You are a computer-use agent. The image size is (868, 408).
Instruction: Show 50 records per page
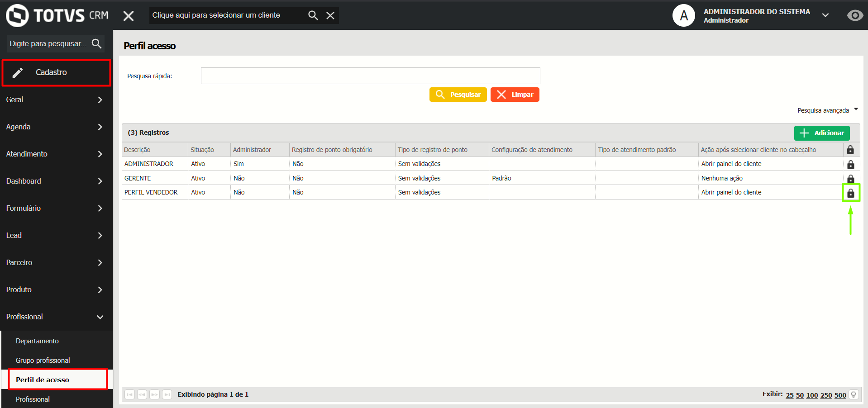pos(800,395)
